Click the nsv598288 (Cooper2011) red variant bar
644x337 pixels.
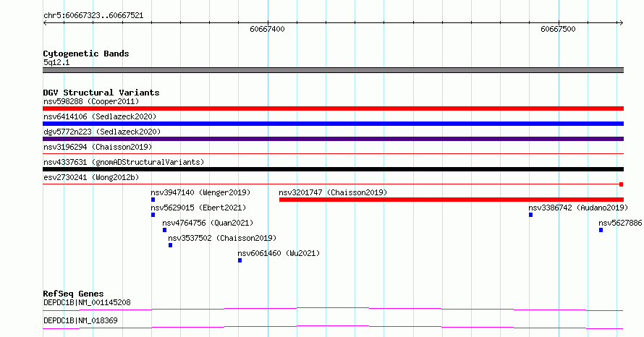click(333, 108)
